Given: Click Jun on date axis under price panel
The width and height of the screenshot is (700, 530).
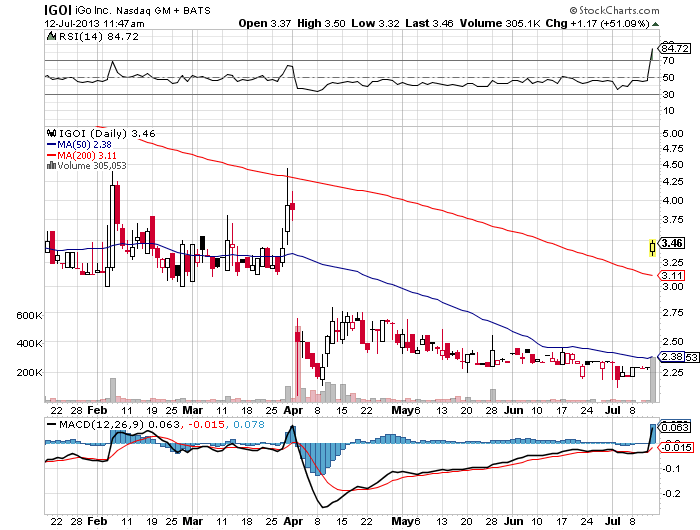Looking at the screenshot, I should pyautogui.click(x=514, y=410).
